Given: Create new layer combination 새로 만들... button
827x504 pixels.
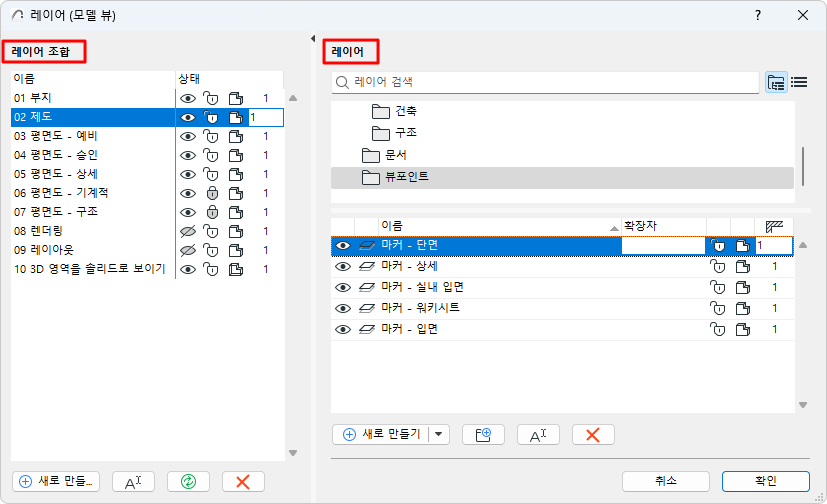Looking at the screenshot, I should point(56,482).
